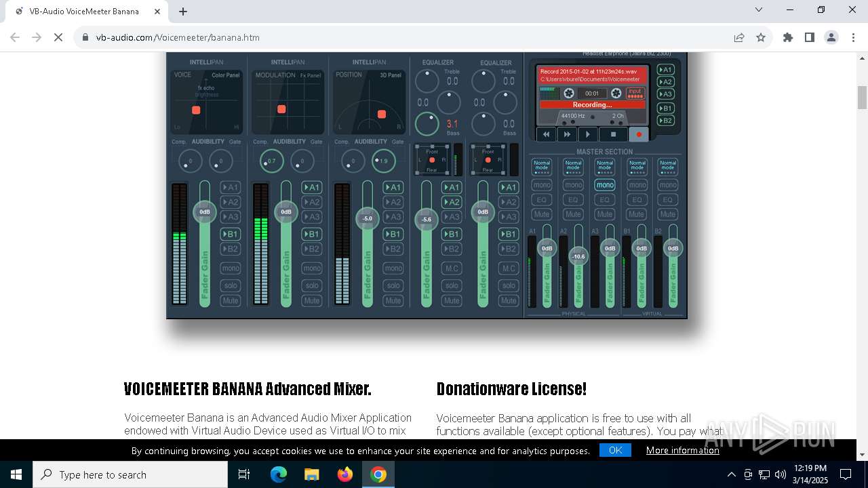868x488 pixels.
Task: Open the Chrome profile avatar menu
Action: pos(831,37)
